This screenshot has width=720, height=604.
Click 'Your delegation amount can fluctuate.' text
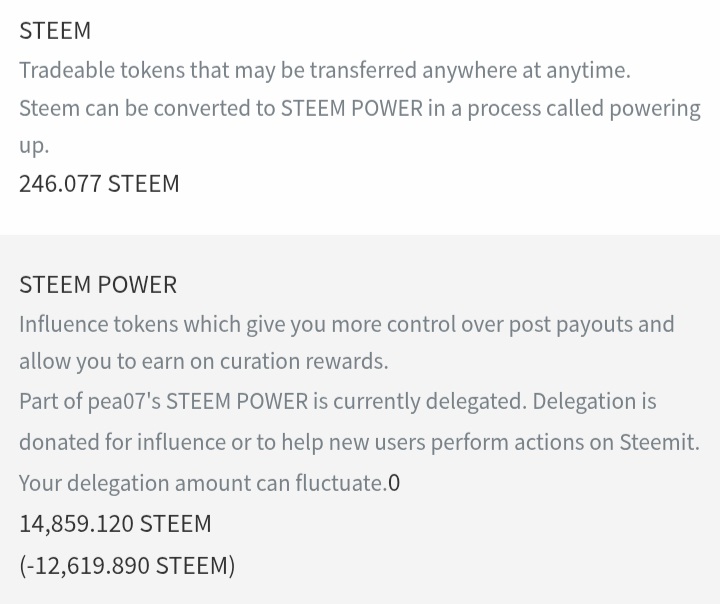203,483
